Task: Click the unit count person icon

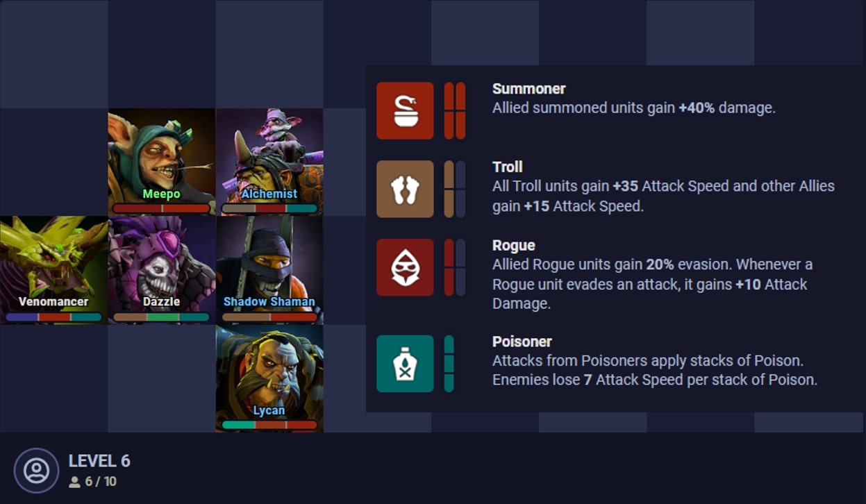Action: pos(74,482)
